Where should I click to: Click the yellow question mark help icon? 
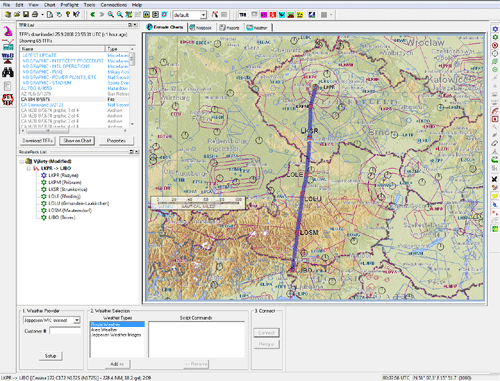(x=68, y=14)
